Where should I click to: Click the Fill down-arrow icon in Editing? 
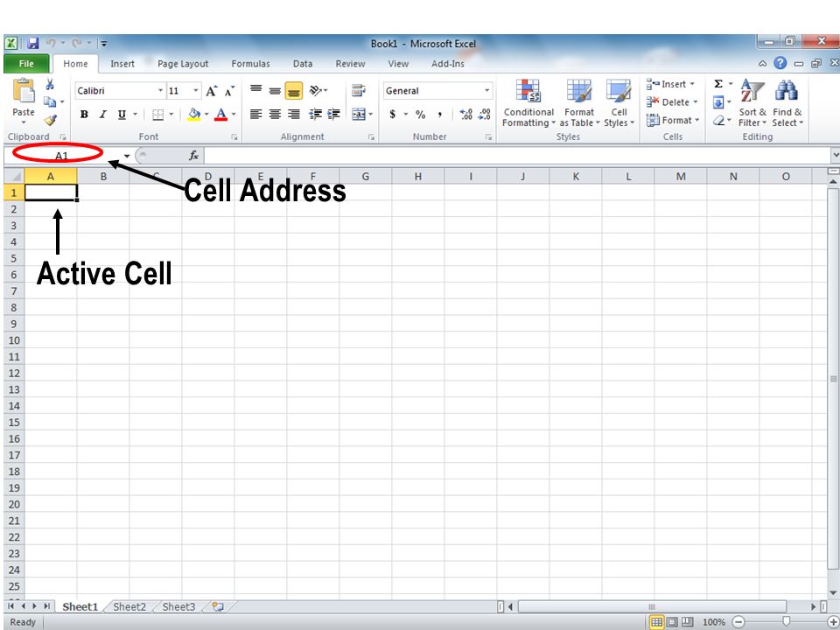pyautogui.click(x=718, y=101)
